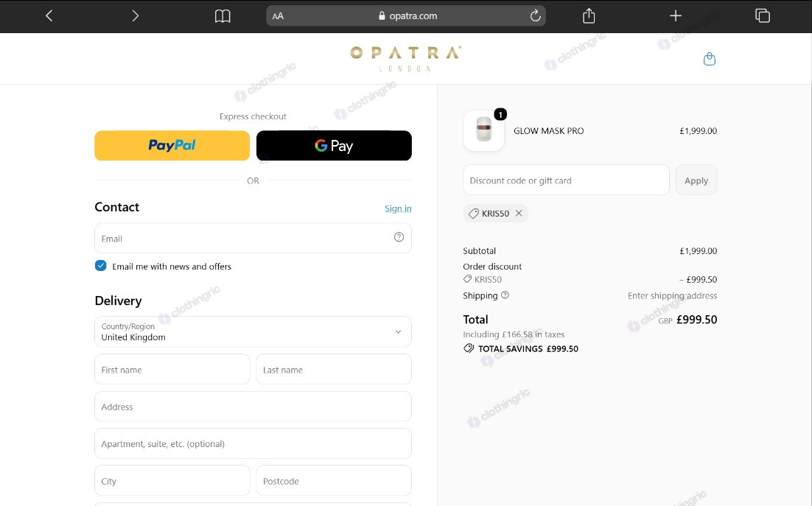The width and height of the screenshot is (812, 506).
Task: Focus the Last name field
Action: pyautogui.click(x=334, y=370)
